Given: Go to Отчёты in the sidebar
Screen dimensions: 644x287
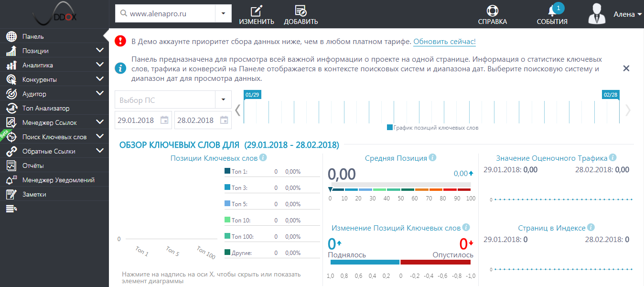Looking at the screenshot, I should (x=33, y=166).
